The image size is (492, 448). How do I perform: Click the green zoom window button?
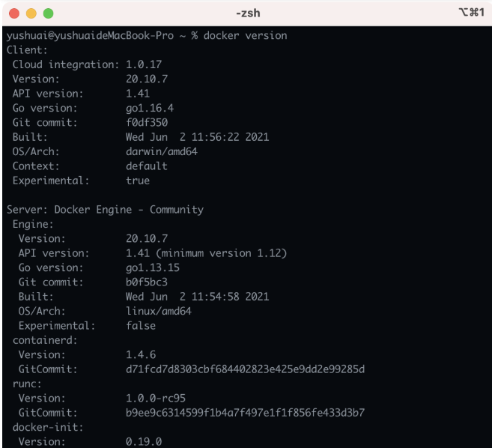(48, 13)
